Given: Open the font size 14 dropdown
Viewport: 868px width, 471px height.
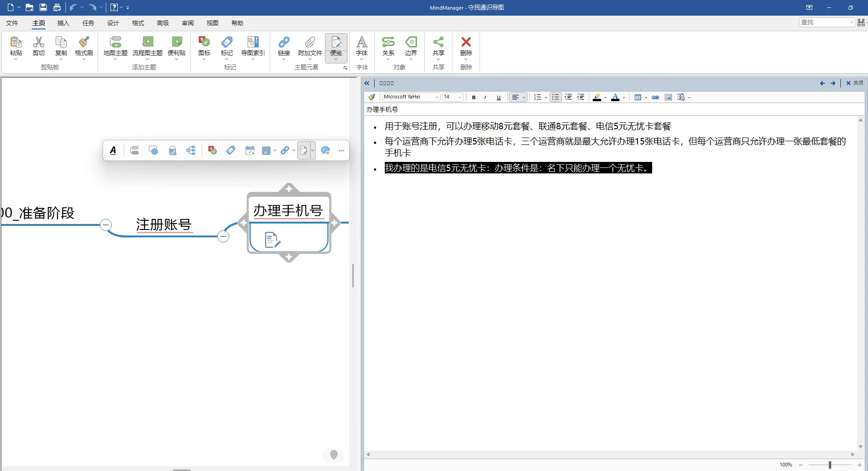Looking at the screenshot, I should coord(452,97).
